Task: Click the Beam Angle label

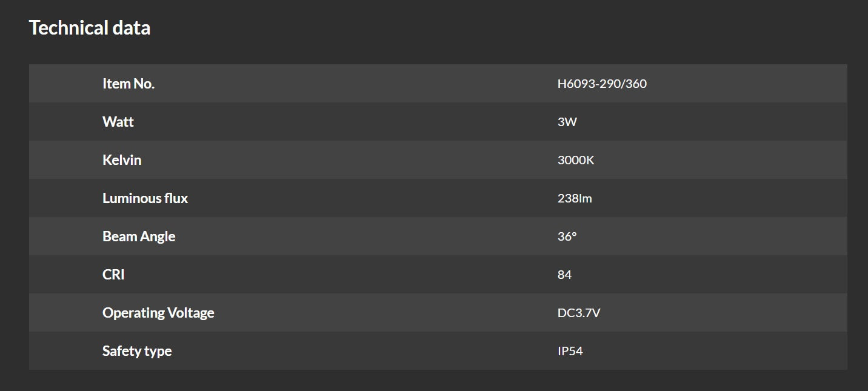Action: [139, 236]
